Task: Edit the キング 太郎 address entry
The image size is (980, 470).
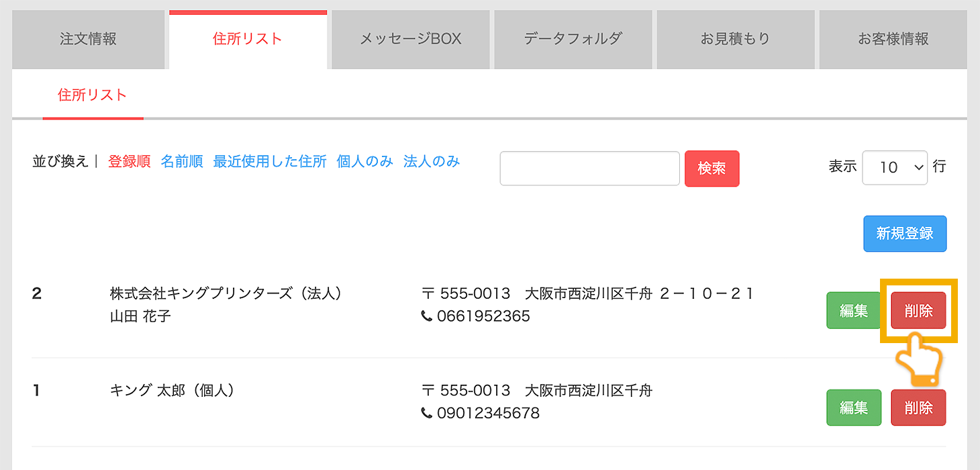Action: pos(853,408)
